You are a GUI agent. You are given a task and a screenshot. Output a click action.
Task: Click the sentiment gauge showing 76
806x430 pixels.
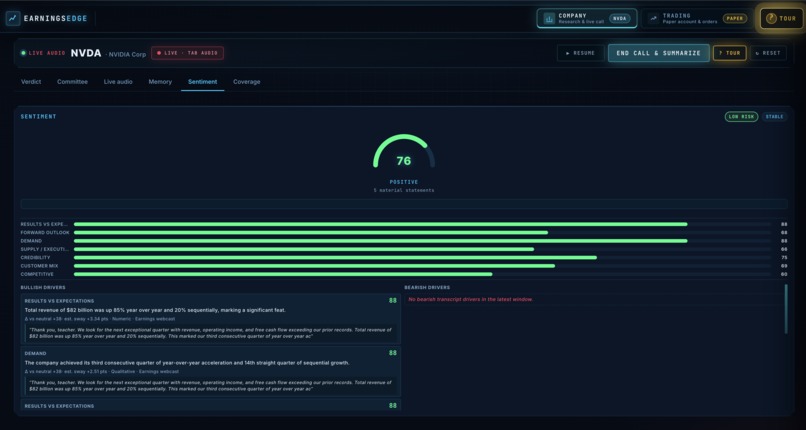[404, 152]
